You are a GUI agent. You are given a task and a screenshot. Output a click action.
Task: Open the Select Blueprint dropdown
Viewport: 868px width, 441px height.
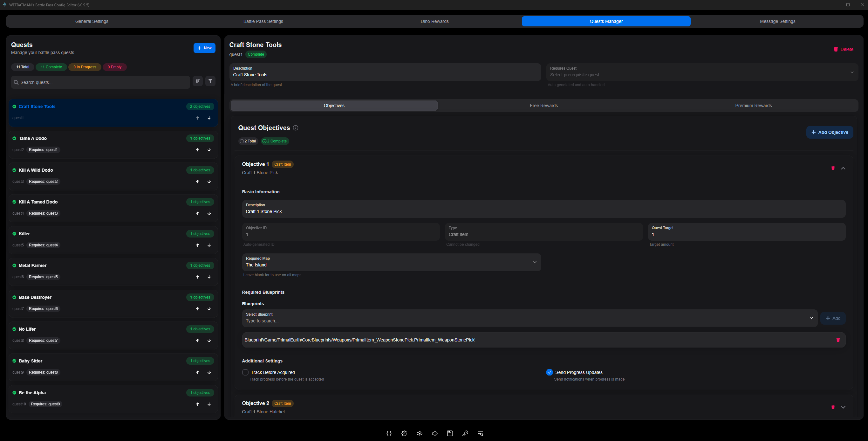click(x=530, y=318)
